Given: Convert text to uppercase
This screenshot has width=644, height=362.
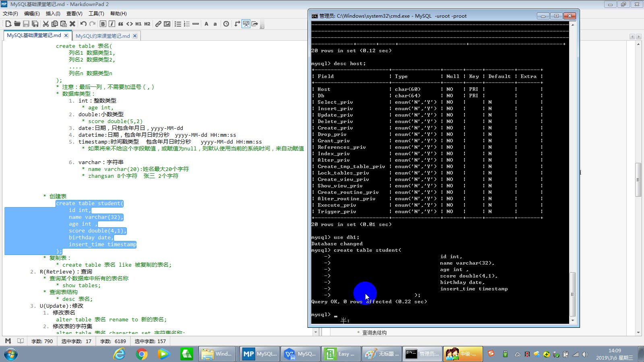Looking at the screenshot, I should (x=206, y=24).
